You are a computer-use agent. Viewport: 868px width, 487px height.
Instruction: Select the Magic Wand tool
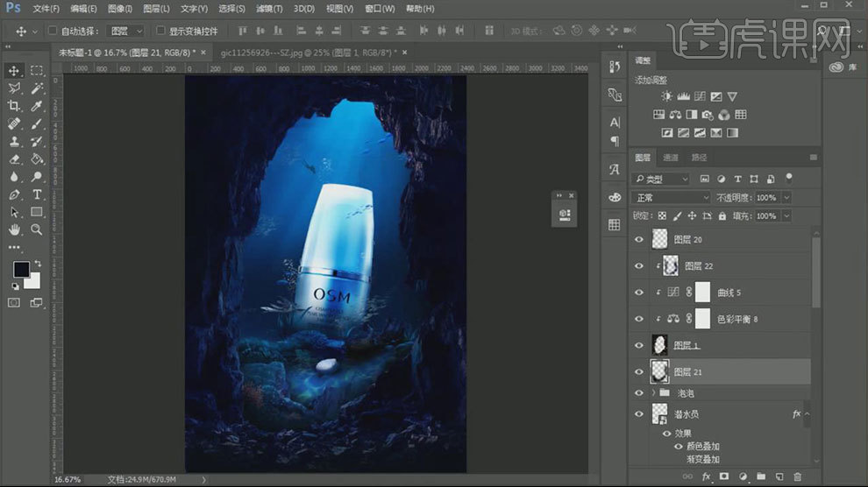click(x=37, y=88)
